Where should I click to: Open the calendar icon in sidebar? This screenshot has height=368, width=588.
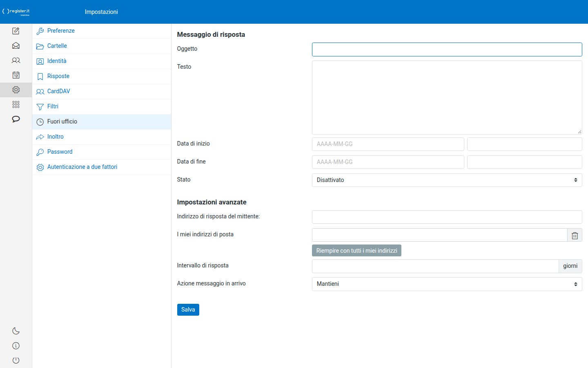coord(16,75)
